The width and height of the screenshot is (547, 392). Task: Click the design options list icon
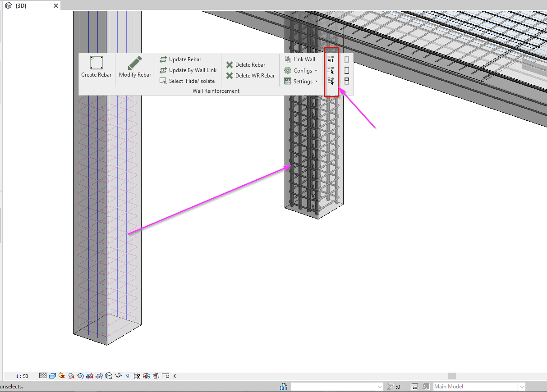click(x=414, y=387)
